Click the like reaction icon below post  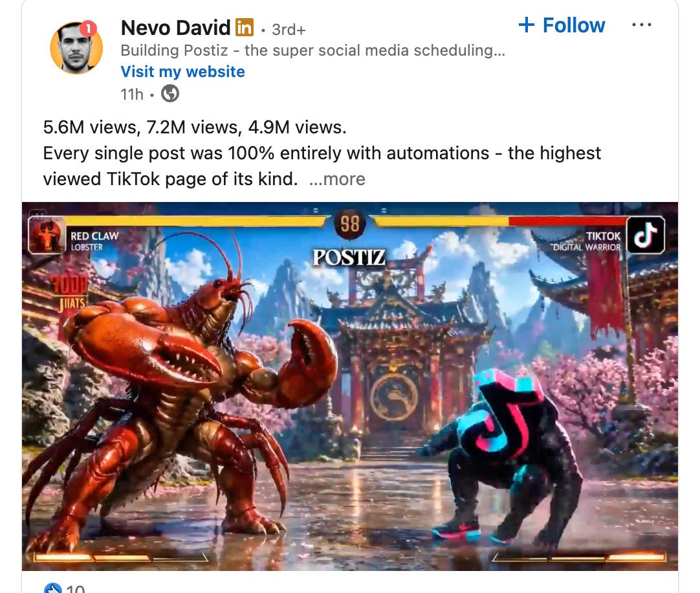pyautogui.click(x=52, y=588)
